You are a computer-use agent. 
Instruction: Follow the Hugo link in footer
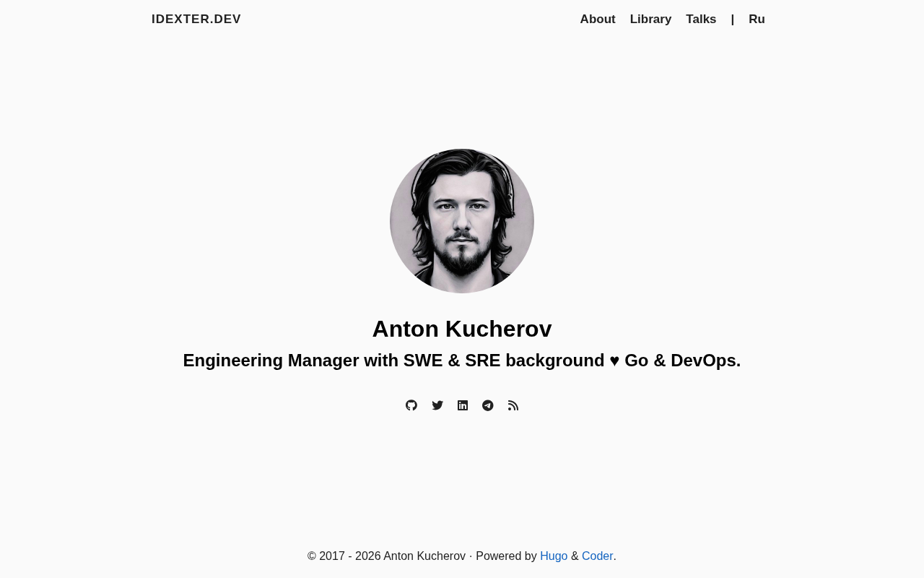tap(554, 556)
